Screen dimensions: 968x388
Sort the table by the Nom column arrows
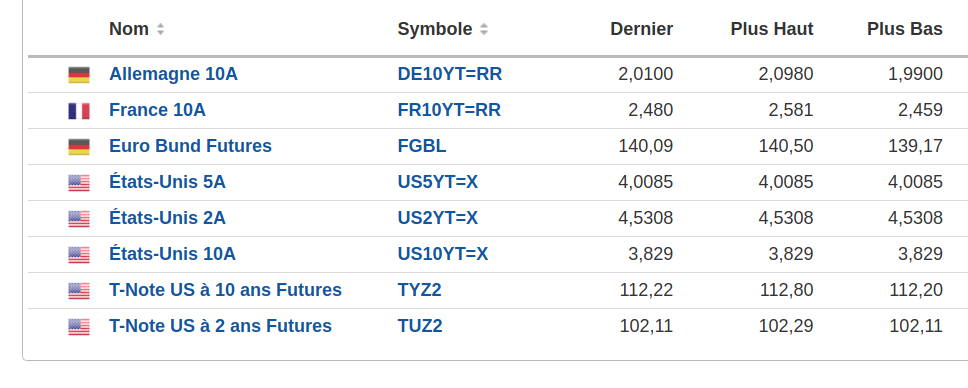(x=161, y=29)
